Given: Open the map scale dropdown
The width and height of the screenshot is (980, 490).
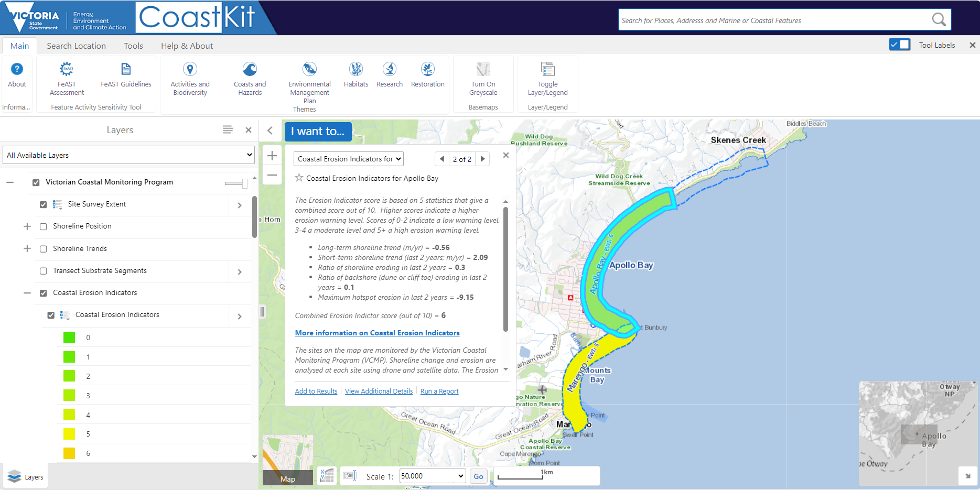Looking at the screenshot, I should pos(433,476).
